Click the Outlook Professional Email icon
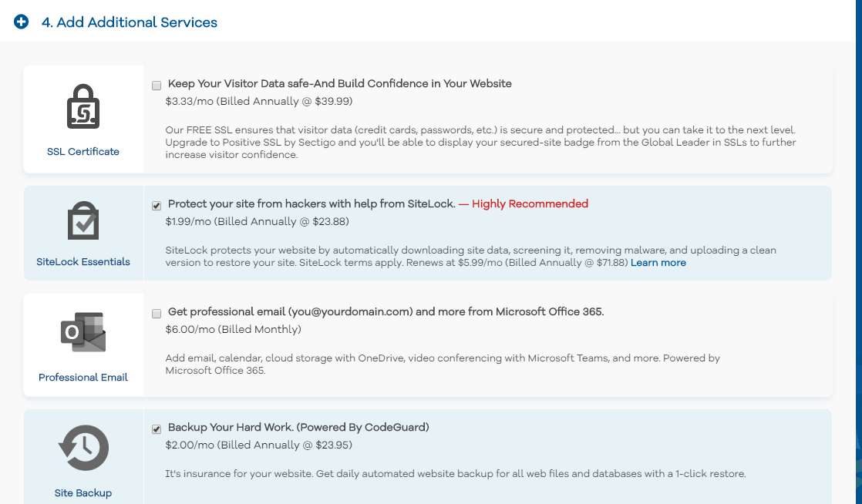The width and height of the screenshot is (862, 504). coord(83,332)
